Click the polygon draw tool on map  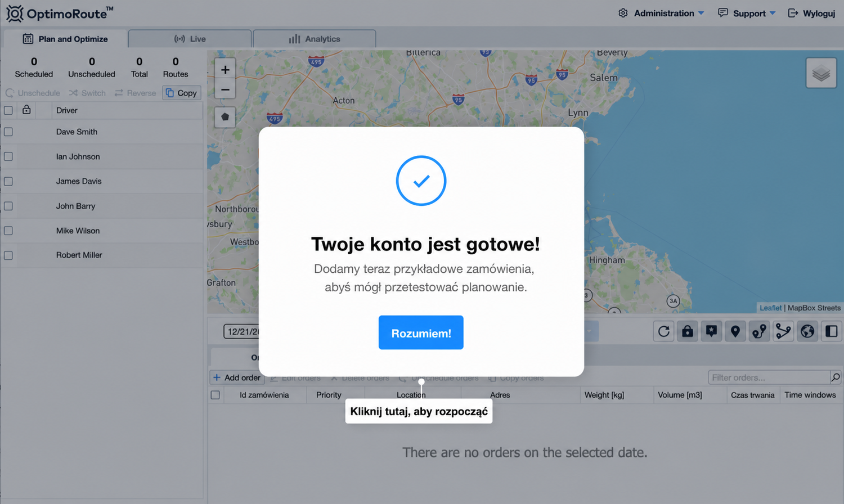coord(225,117)
